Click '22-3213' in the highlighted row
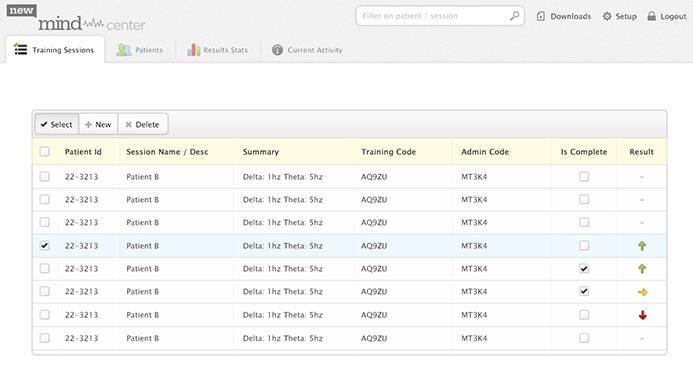The width and height of the screenshot is (693, 391). point(81,246)
